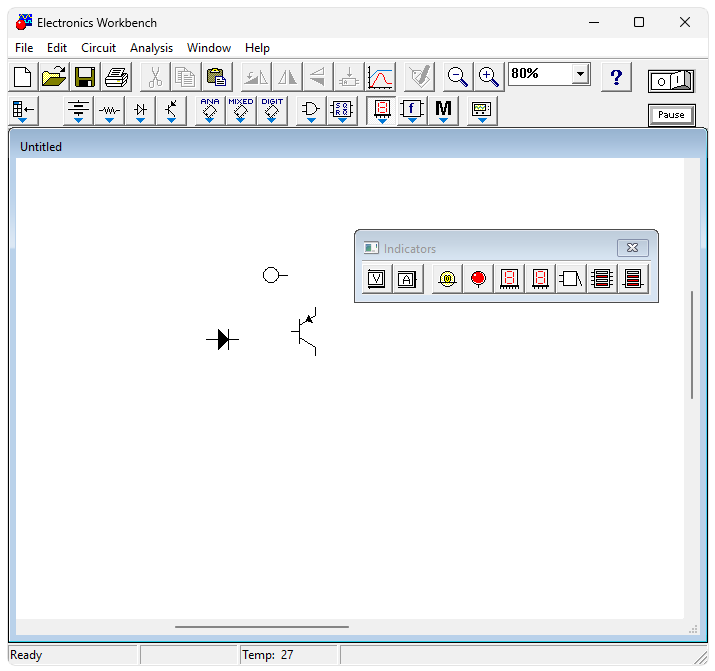Select the Ammeter in Indicators
The width and height of the screenshot is (715, 671).
tap(407, 279)
